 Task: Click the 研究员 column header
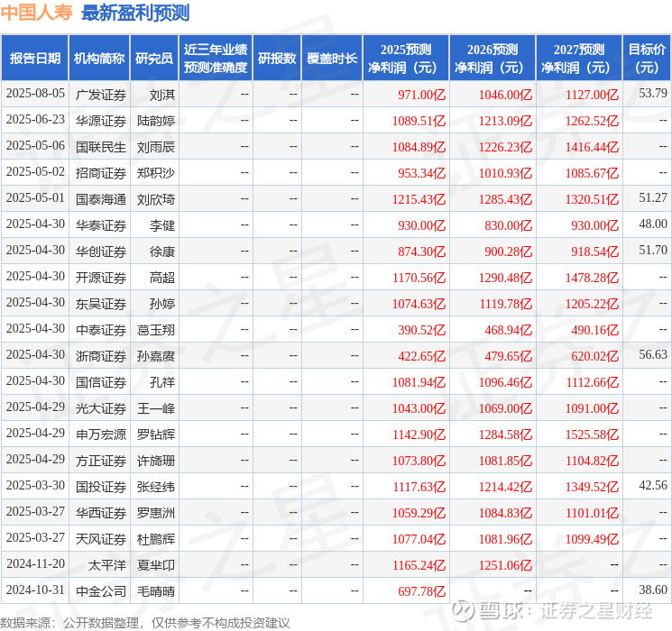(x=154, y=59)
